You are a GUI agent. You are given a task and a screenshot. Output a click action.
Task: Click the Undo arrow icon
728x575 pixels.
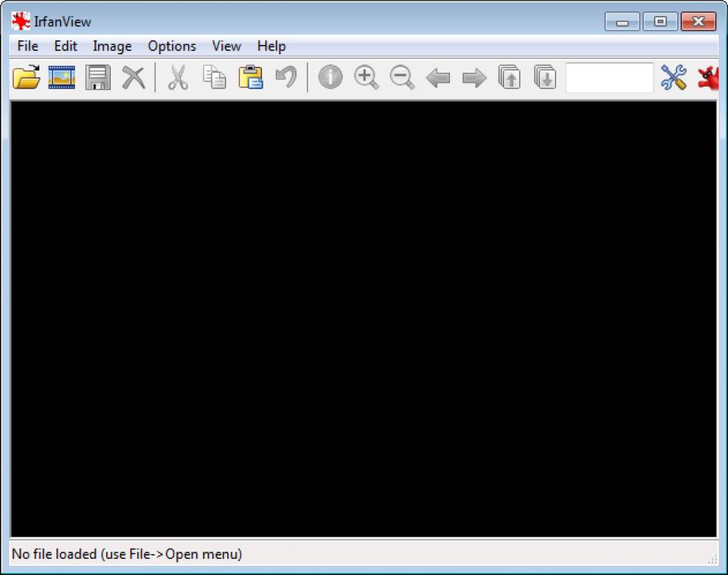tap(286, 77)
